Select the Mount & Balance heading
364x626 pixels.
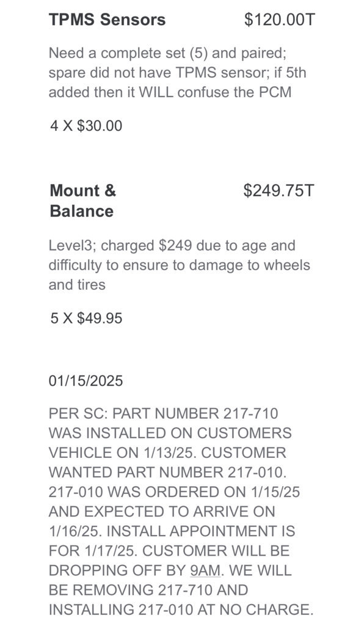[x=83, y=201]
